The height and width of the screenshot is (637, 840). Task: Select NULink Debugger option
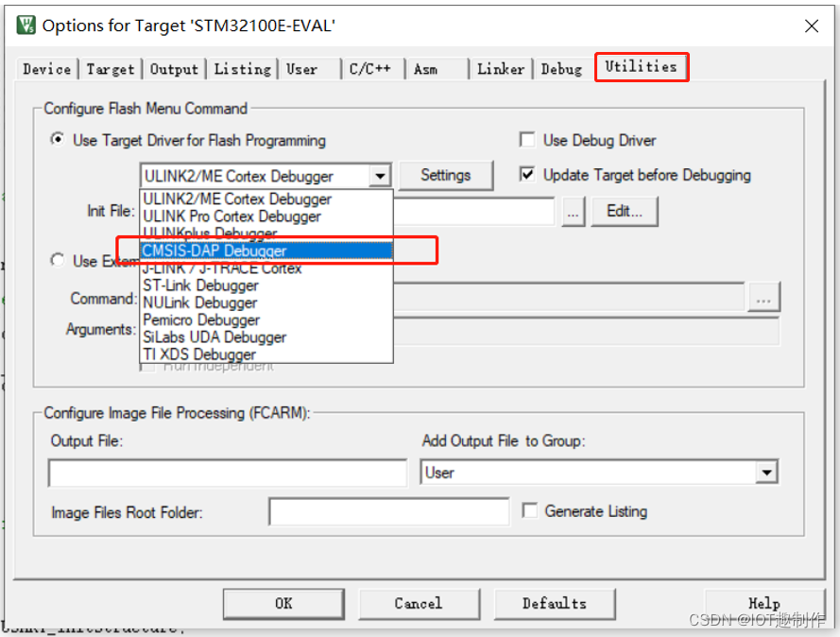266,302
